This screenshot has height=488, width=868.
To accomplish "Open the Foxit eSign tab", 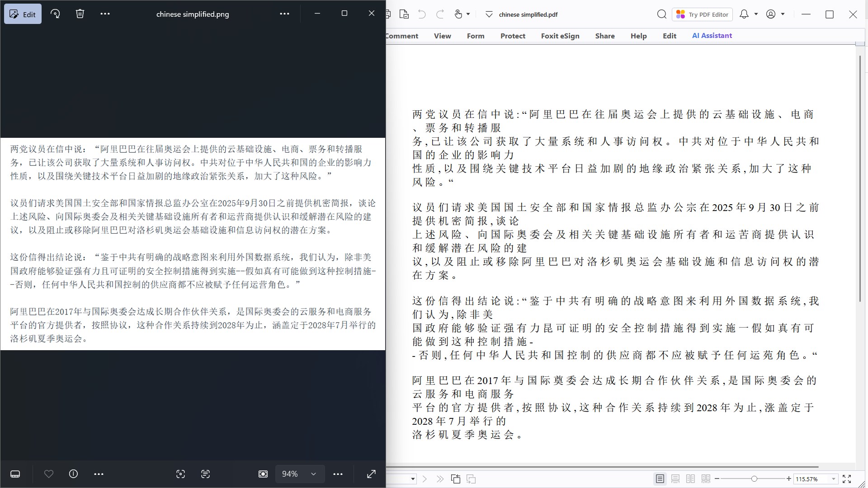I will coord(560,36).
